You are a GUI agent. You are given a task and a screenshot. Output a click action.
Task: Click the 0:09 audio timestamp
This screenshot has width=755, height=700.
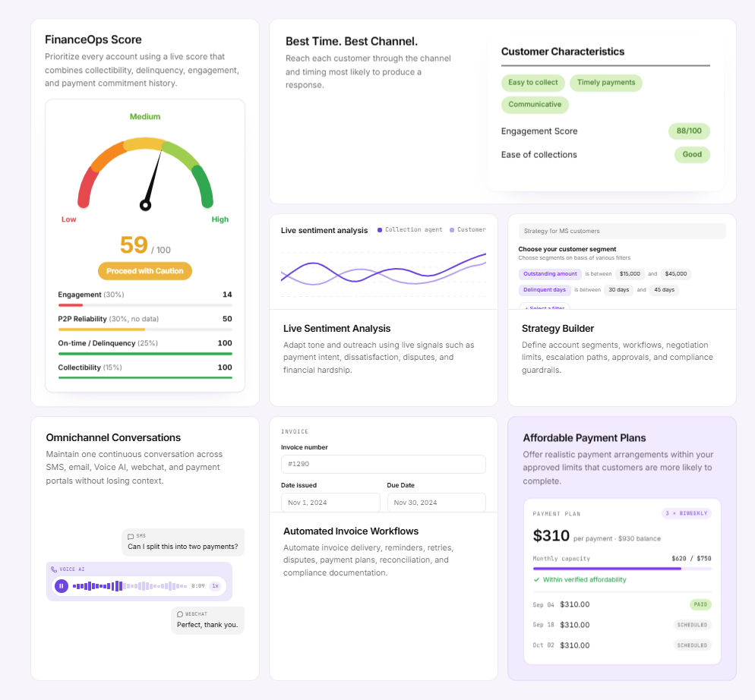coord(198,586)
